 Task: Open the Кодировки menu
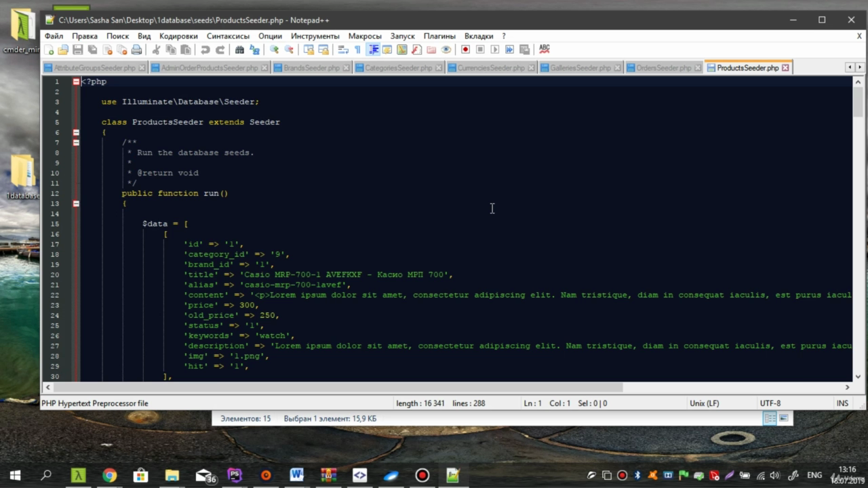point(178,36)
